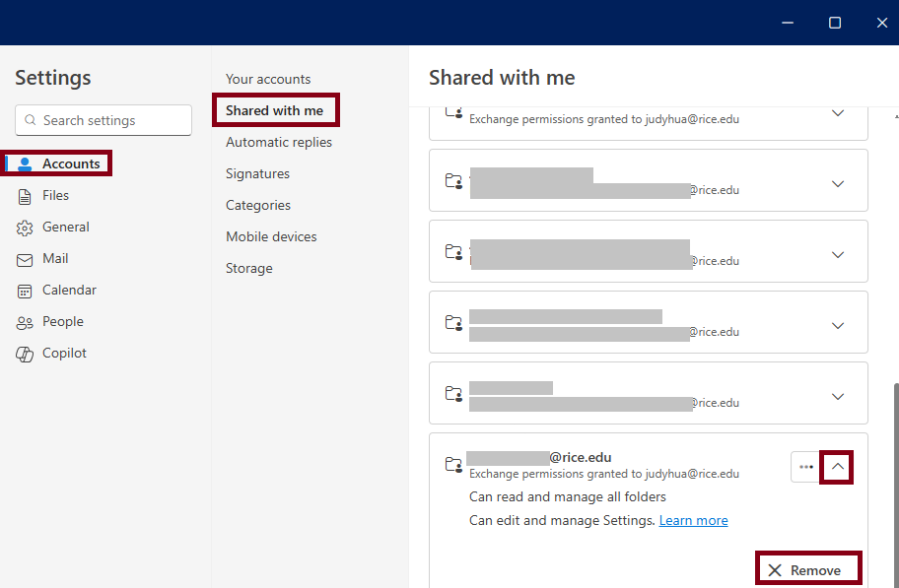The width and height of the screenshot is (899, 588).
Task: Open the Automatic replies section
Action: (279, 142)
